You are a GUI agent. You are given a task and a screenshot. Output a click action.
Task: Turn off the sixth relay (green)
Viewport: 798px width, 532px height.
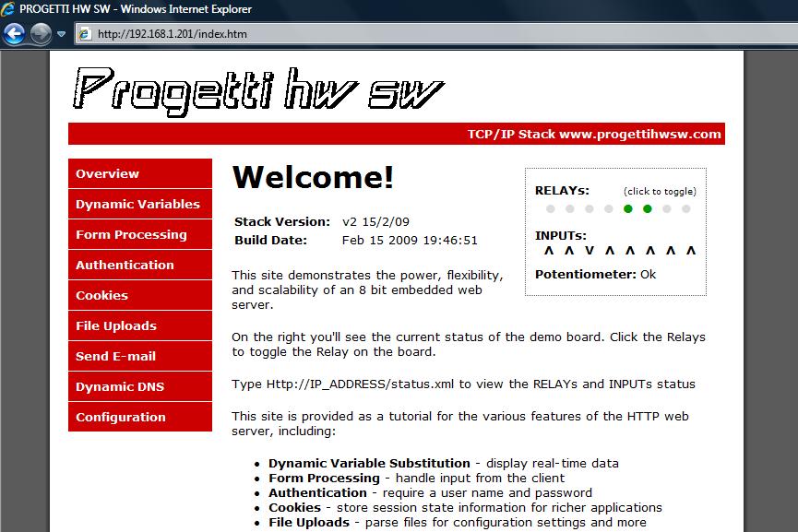[x=647, y=208]
